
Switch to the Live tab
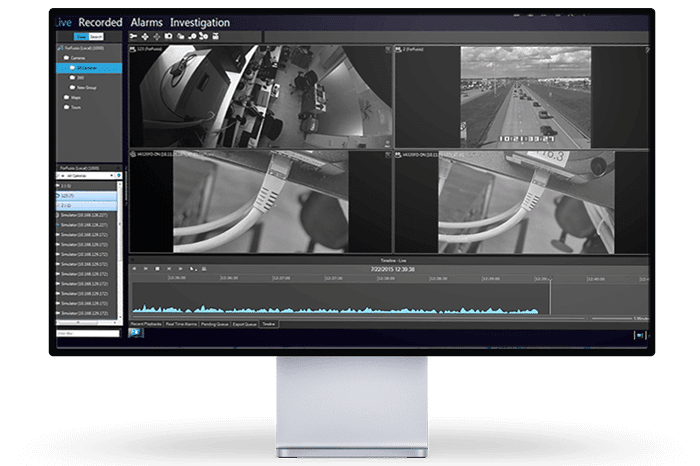[x=63, y=22]
